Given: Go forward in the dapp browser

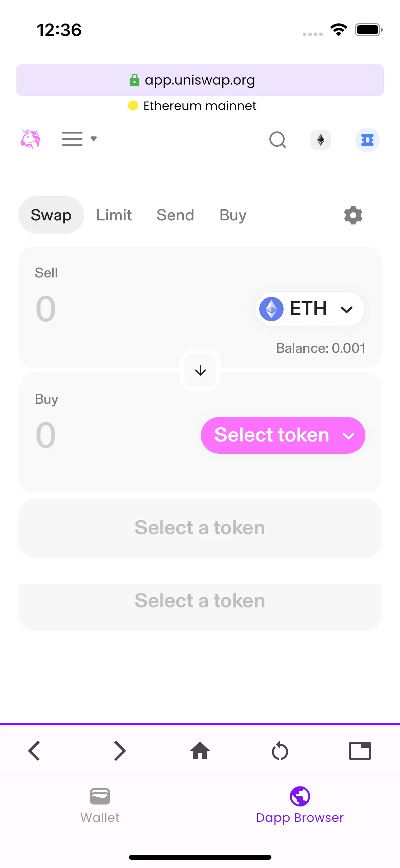Looking at the screenshot, I should click(120, 751).
